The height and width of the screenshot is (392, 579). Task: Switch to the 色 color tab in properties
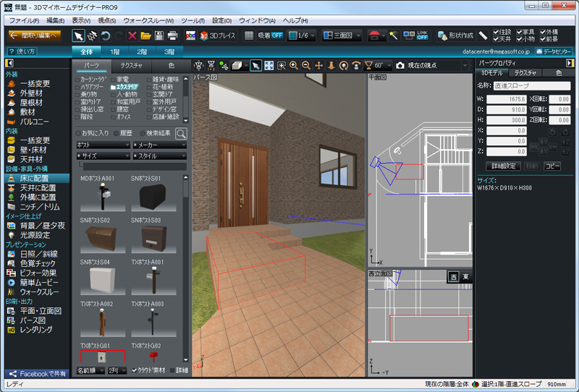[x=558, y=72]
